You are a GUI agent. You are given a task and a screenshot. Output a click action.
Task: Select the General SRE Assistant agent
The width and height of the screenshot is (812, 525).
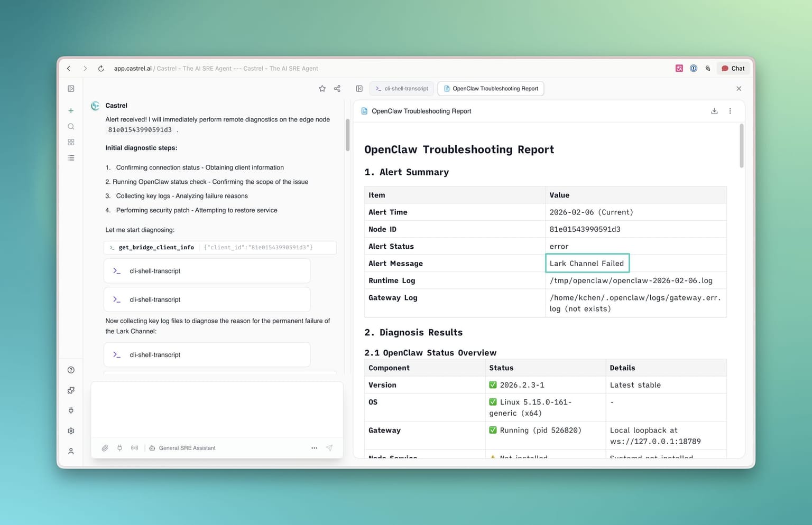pos(182,448)
